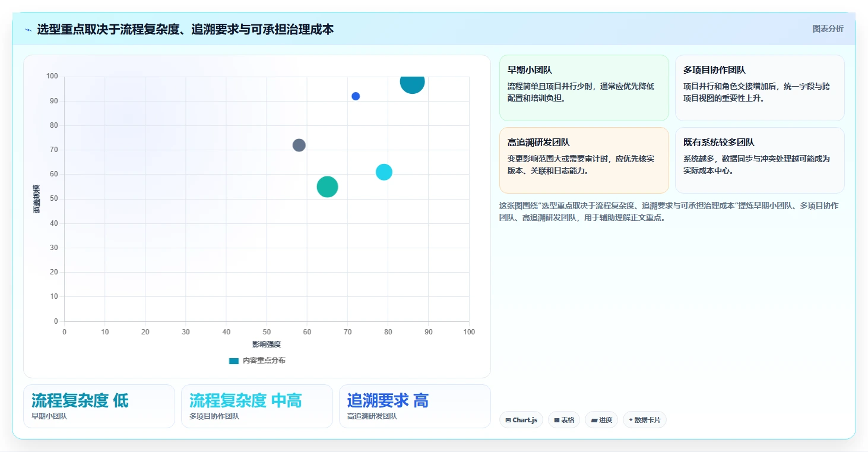Click the main heading 选型重点取决于流程复杂度

click(x=185, y=29)
